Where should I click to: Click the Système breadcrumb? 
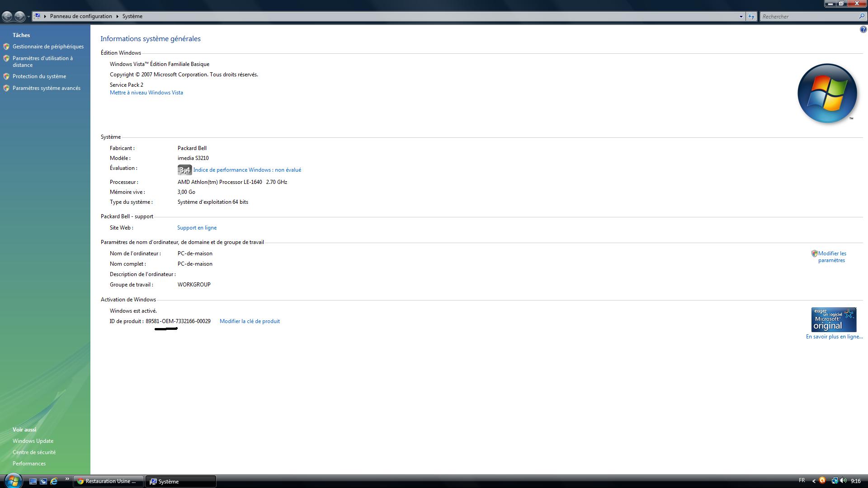[x=132, y=16]
